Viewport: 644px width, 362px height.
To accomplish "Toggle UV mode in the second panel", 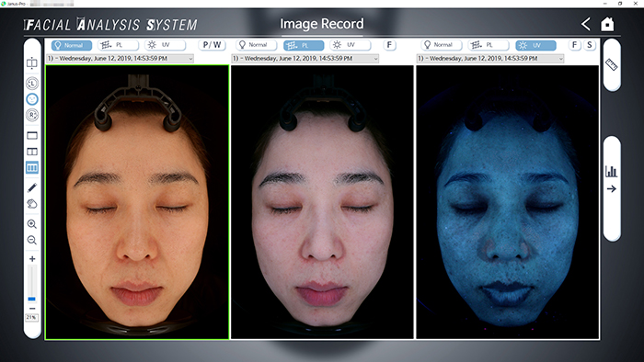I will click(350, 45).
